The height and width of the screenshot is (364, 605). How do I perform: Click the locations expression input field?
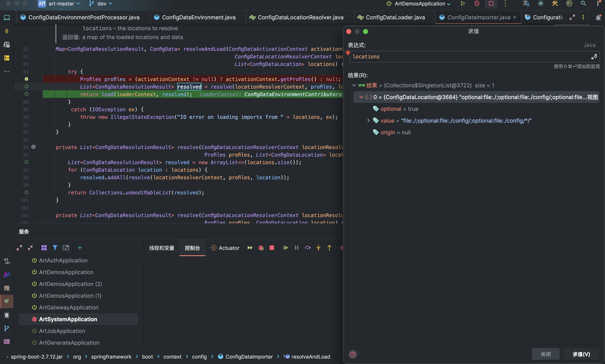coord(466,57)
